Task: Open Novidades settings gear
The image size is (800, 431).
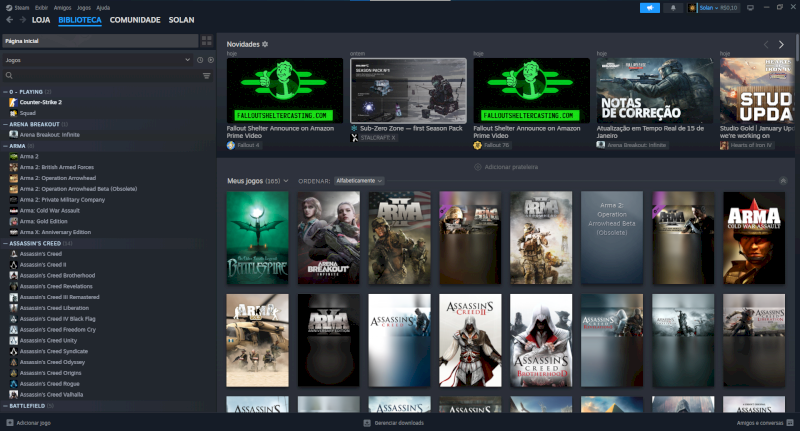Action: click(x=265, y=45)
